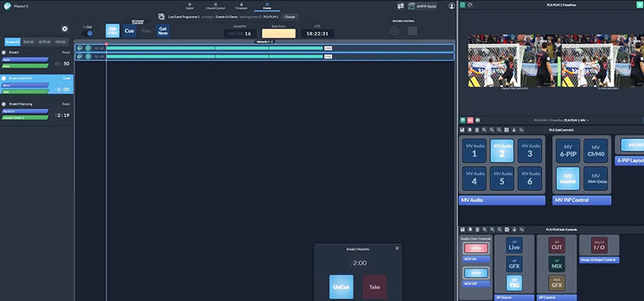This screenshot has height=301, width=644.
Task: Click the PIP MIX control button
Action: (x=556, y=264)
